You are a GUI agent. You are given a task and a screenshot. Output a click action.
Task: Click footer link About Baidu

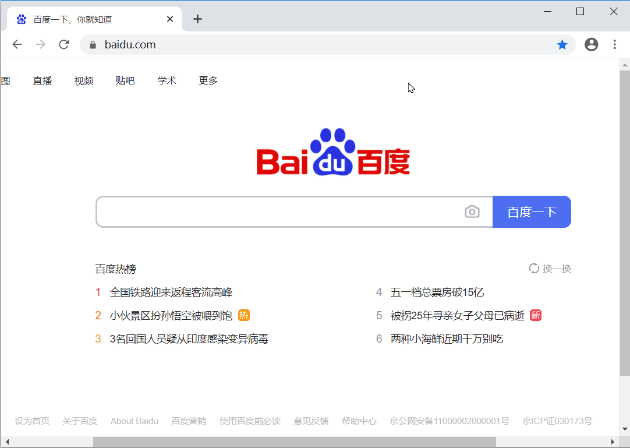(x=135, y=421)
